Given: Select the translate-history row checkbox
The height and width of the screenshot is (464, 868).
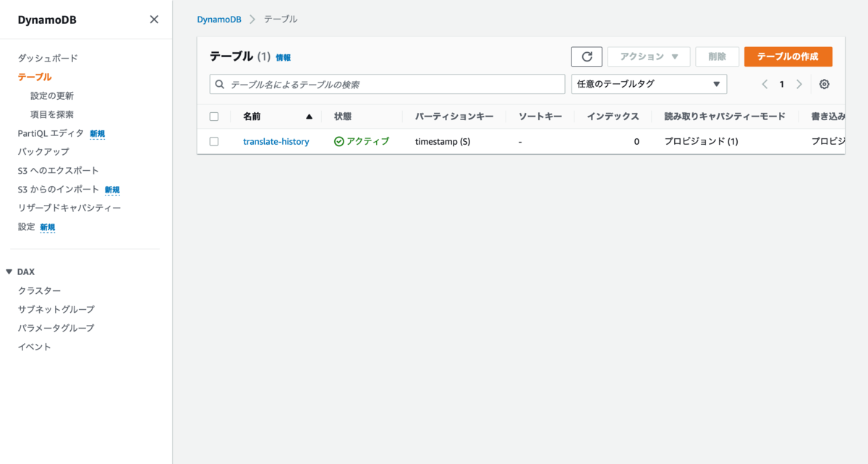Looking at the screenshot, I should click(214, 142).
